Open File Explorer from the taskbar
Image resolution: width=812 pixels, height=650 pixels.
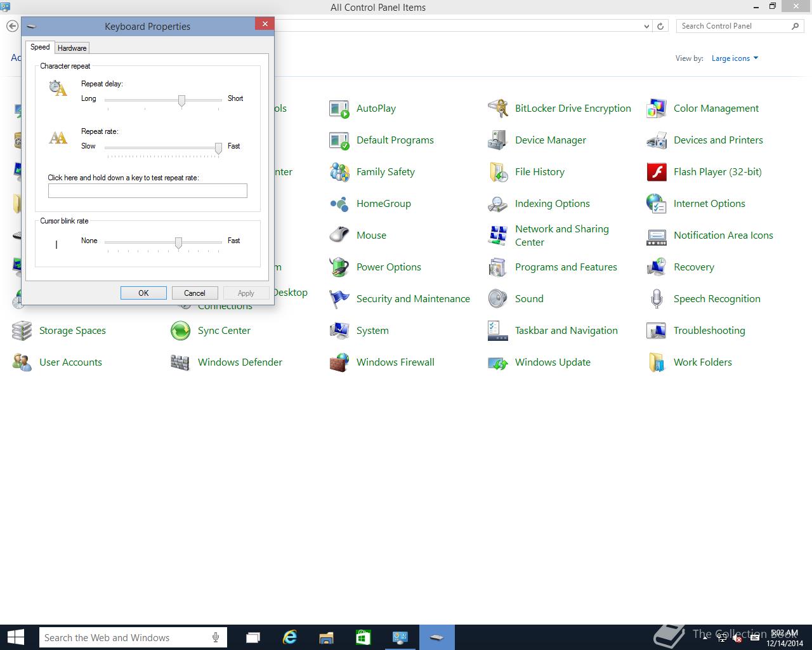[x=326, y=637]
